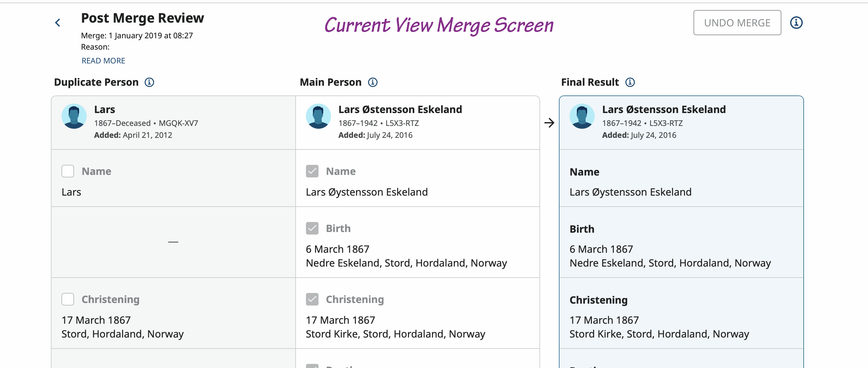
Task: Select duplicate christening place Stord, Hordaland, Norway
Action: coord(122,334)
